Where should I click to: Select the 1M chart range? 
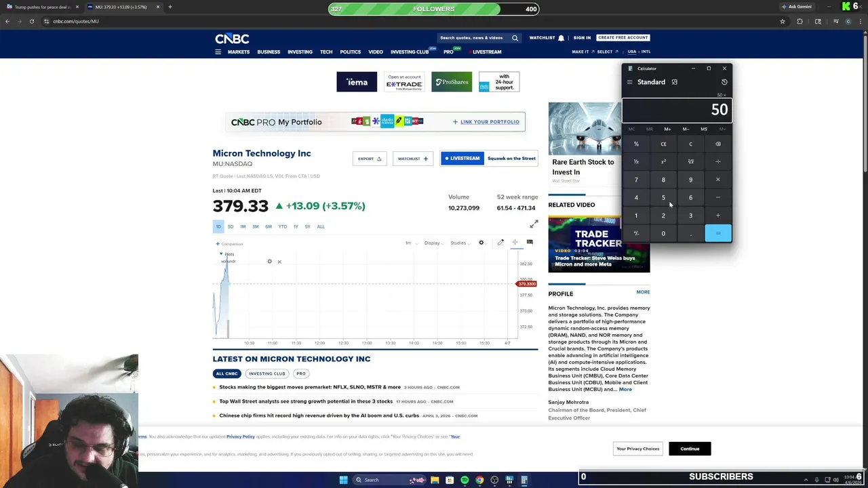(243, 226)
